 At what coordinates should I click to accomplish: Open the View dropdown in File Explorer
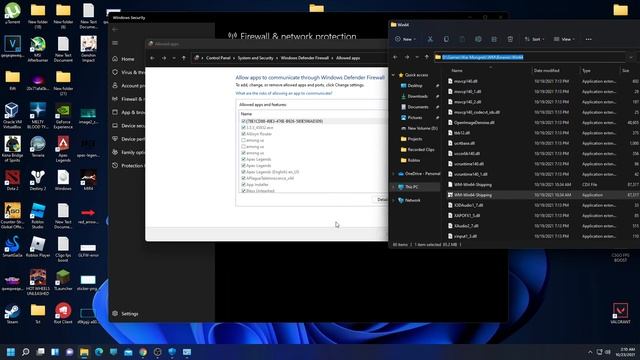pos(564,39)
